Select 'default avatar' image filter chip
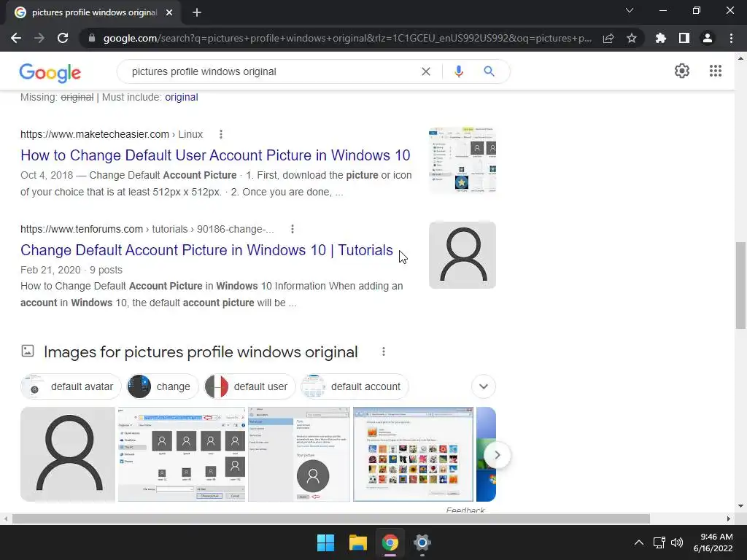747x560 pixels. [x=71, y=386]
